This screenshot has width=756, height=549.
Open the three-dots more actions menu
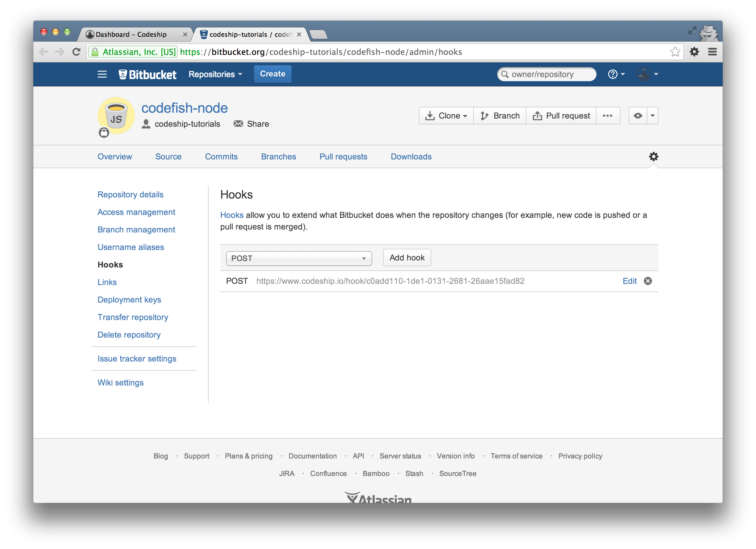coord(607,116)
